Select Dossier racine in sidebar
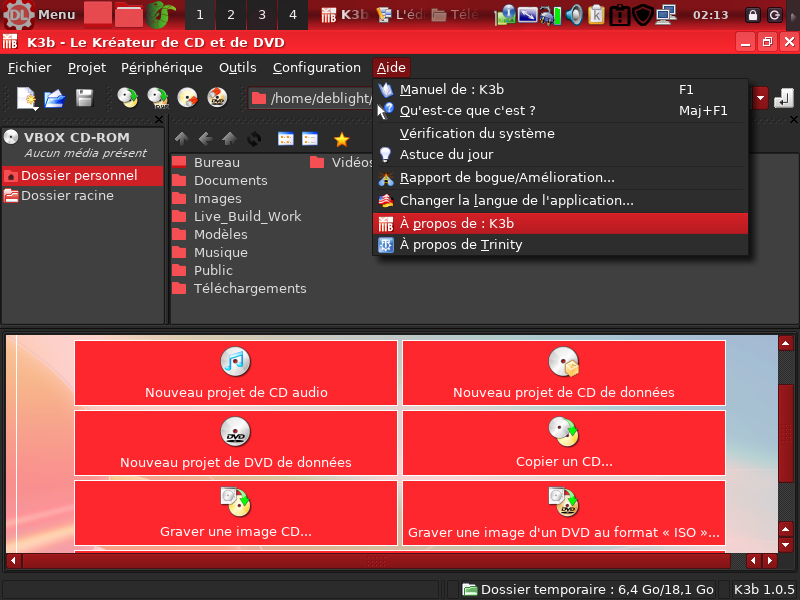The height and width of the screenshot is (600, 800). (x=67, y=196)
